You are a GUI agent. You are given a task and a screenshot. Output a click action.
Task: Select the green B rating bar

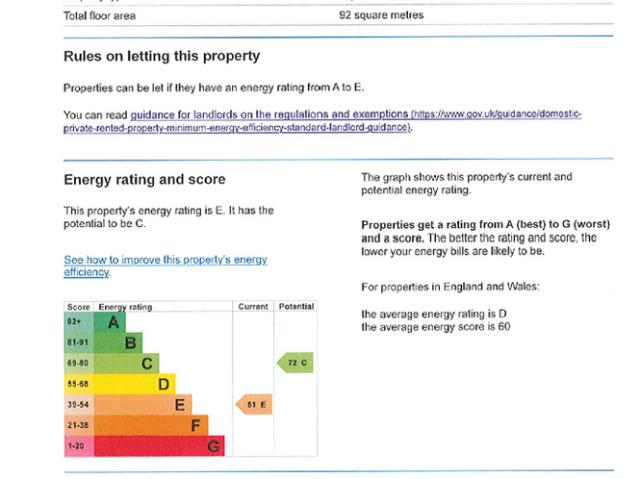(125, 342)
